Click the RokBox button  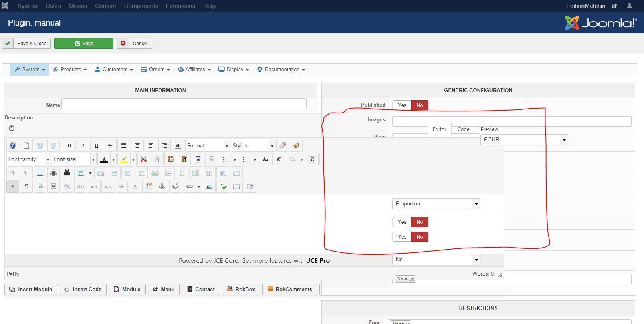[241, 289]
